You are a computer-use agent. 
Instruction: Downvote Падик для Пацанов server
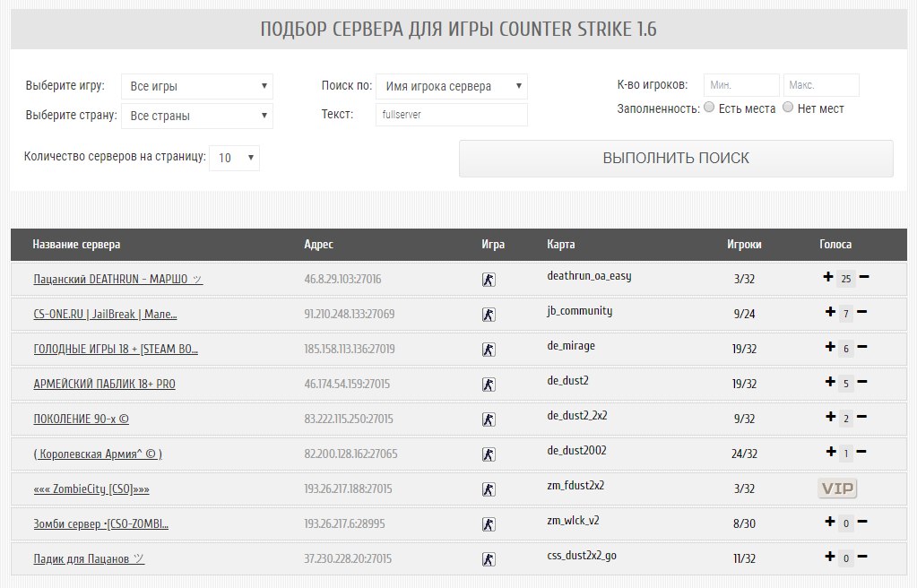pyautogui.click(x=861, y=557)
